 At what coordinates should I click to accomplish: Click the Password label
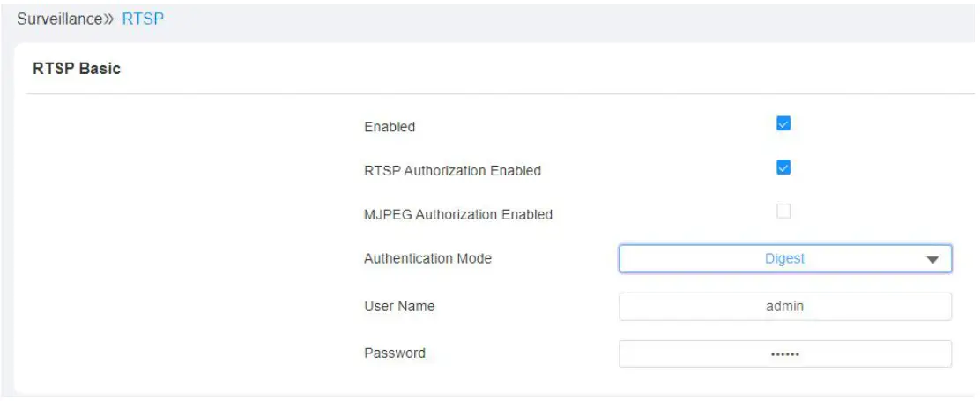tap(395, 353)
